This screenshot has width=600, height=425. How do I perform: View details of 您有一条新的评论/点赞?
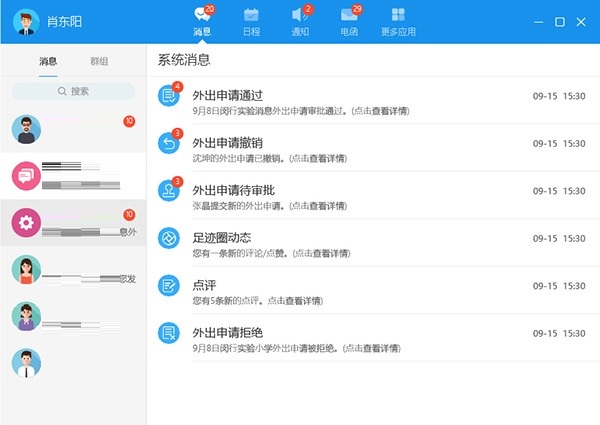pyautogui.click(x=271, y=253)
